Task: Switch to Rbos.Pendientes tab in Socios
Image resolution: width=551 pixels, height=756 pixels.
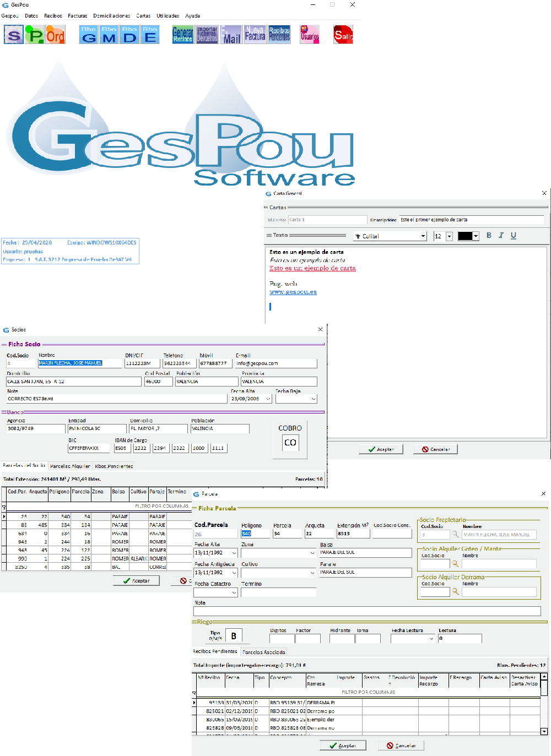Action: click(x=114, y=466)
